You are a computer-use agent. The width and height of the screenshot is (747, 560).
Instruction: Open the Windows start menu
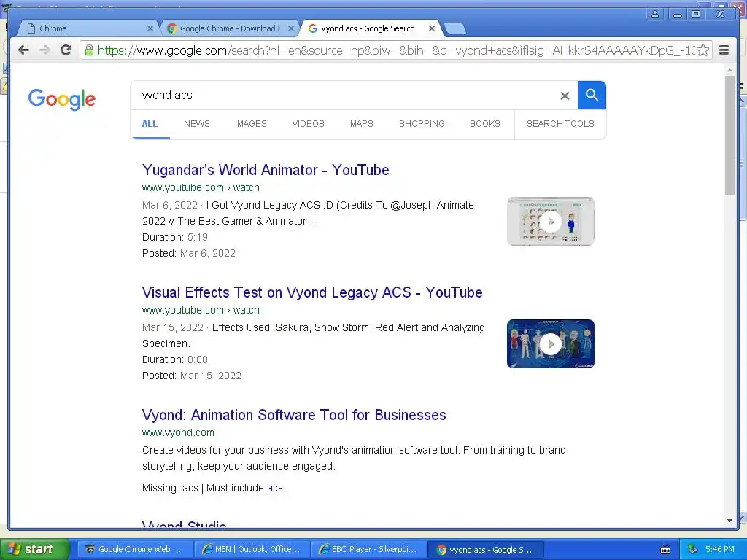pos(34,550)
